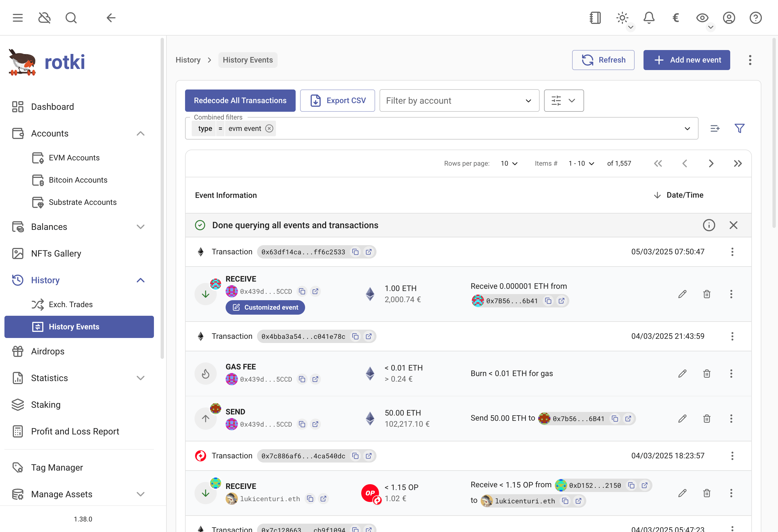The image size is (778, 532).
Task: Click the save filter list-plus icon
Action: point(715,129)
